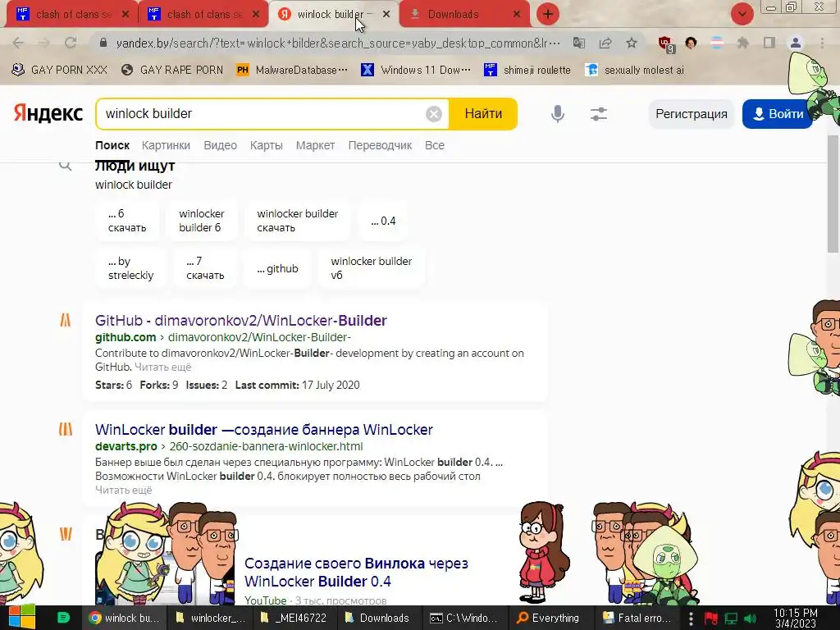Close the winlock builder tab
The width and height of the screenshot is (840, 630).
[x=386, y=15]
